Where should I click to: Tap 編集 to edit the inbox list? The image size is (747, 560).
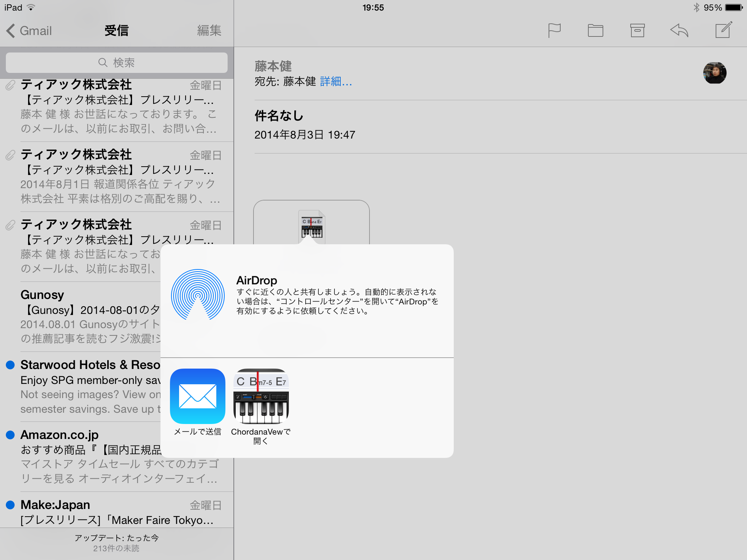tap(209, 30)
